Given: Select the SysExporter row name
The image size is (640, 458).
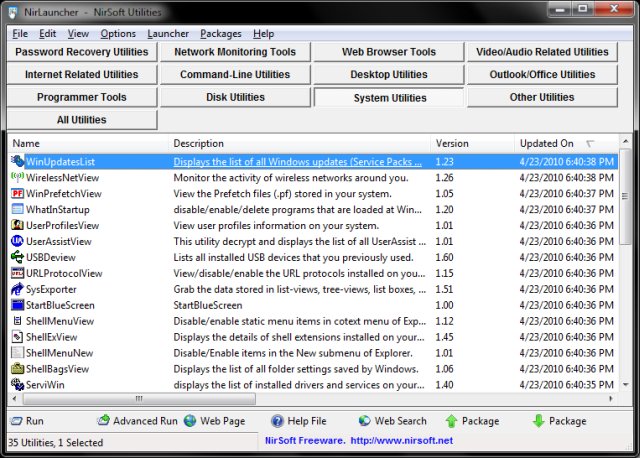Looking at the screenshot, I should [51, 289].
